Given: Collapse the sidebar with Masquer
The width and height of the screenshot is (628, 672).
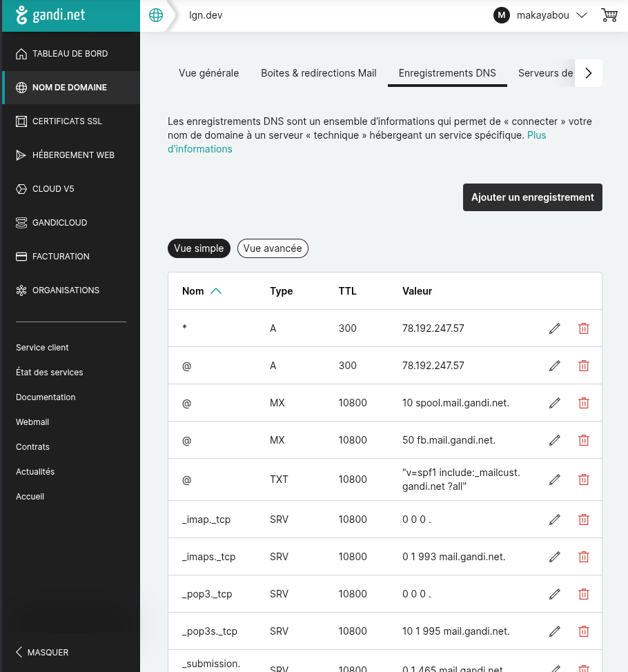Looking at the screenshot, I should tap(42, 653).
